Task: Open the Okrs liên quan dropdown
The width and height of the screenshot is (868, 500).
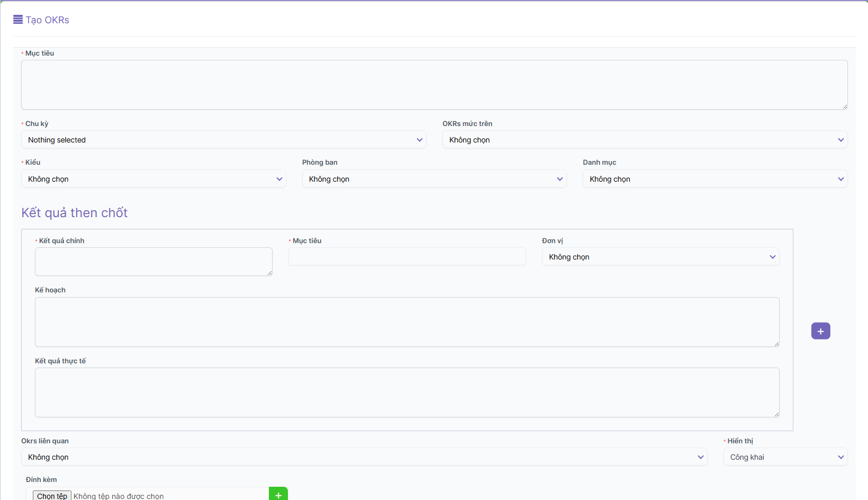Action: [364, 457]
